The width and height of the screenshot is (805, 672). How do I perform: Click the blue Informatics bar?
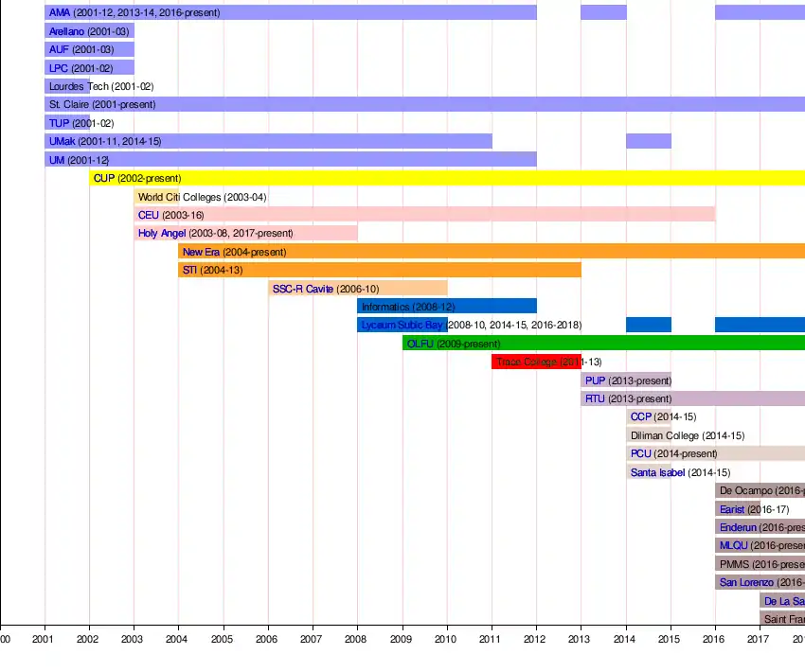click(x=492, y=307)
